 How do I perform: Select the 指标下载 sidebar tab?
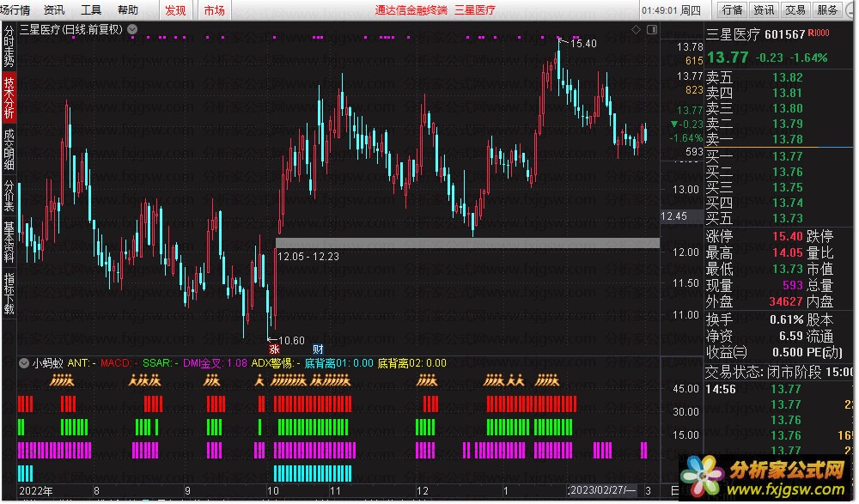point(9,293)
